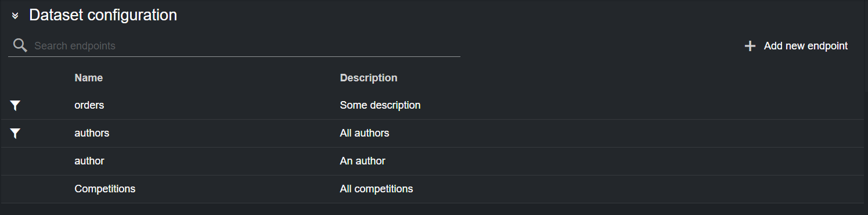Image resolution: width=868 pixels, height=215 pixels.
Task: Open the authors endpoint
Action: (92, 133)
